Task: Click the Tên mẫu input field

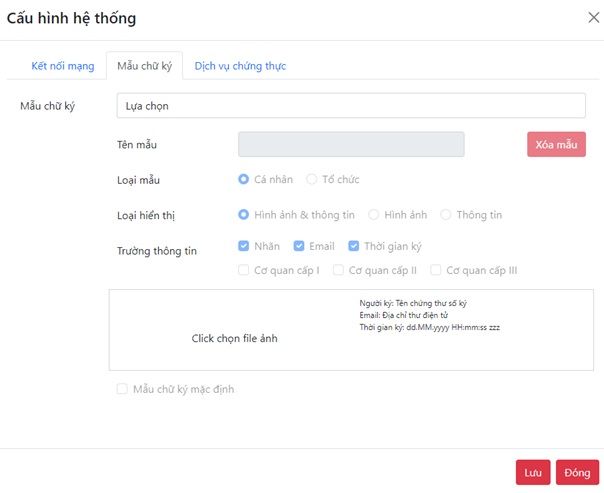Action: 351,144
